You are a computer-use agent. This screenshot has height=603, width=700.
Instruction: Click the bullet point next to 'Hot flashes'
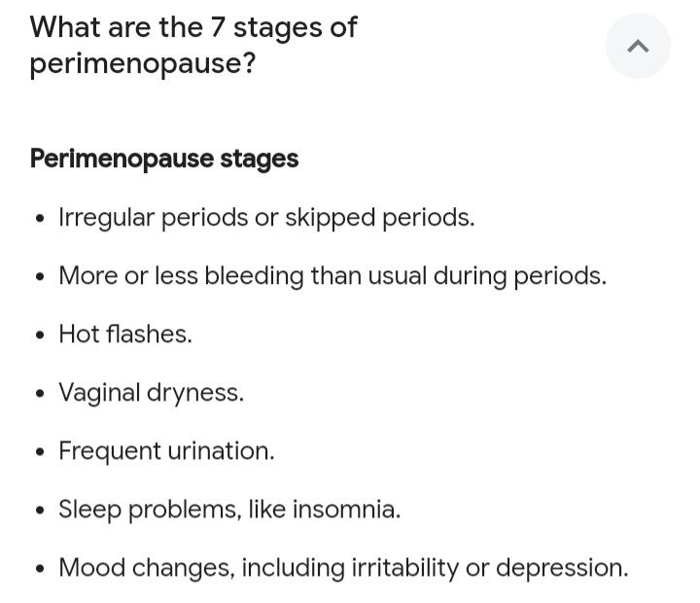point(39,336)
